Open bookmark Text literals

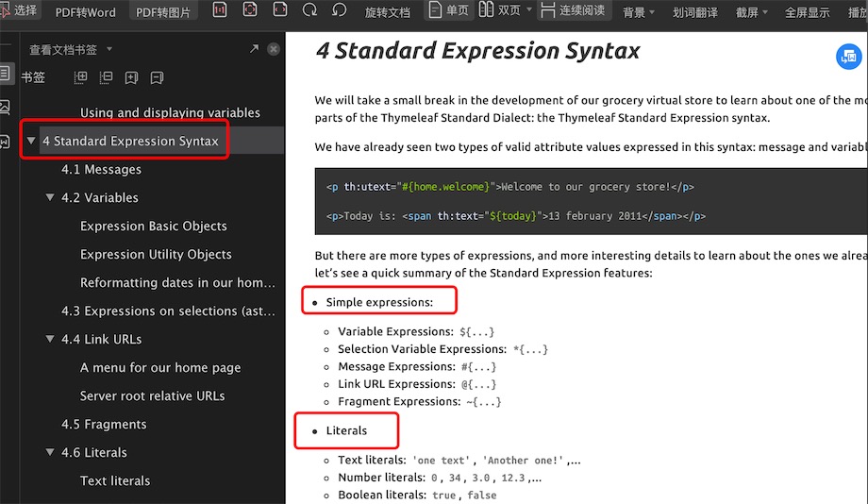coord(114,480)
